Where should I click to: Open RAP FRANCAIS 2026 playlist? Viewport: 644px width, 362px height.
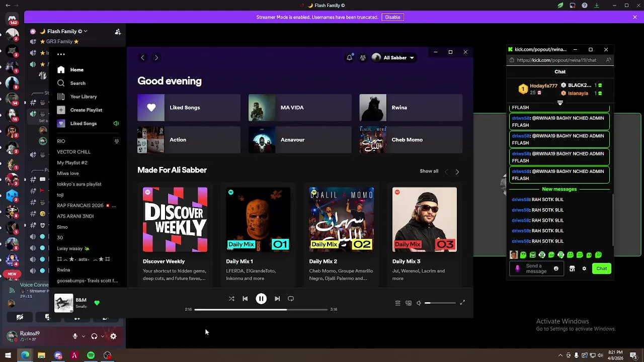87,206
